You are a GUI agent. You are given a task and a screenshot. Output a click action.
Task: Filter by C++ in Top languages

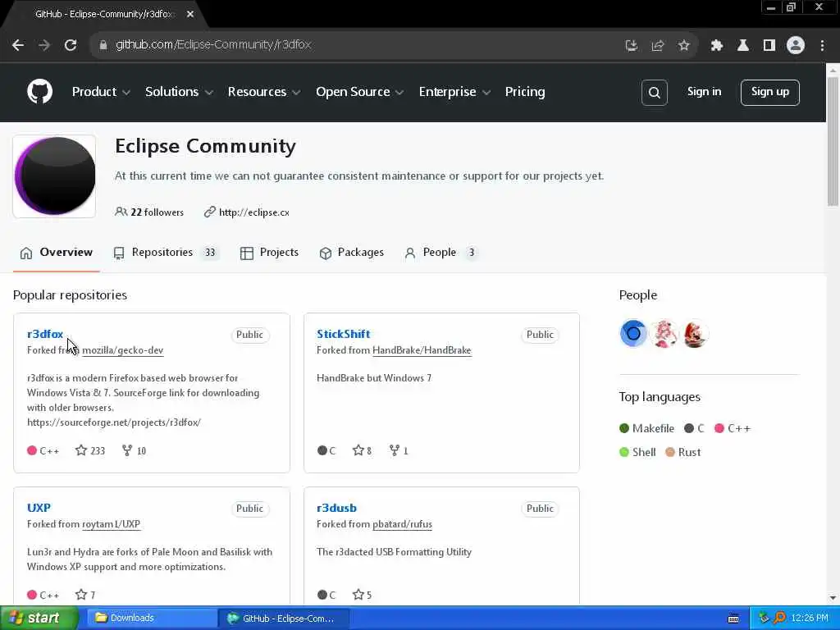pos(733,428)
